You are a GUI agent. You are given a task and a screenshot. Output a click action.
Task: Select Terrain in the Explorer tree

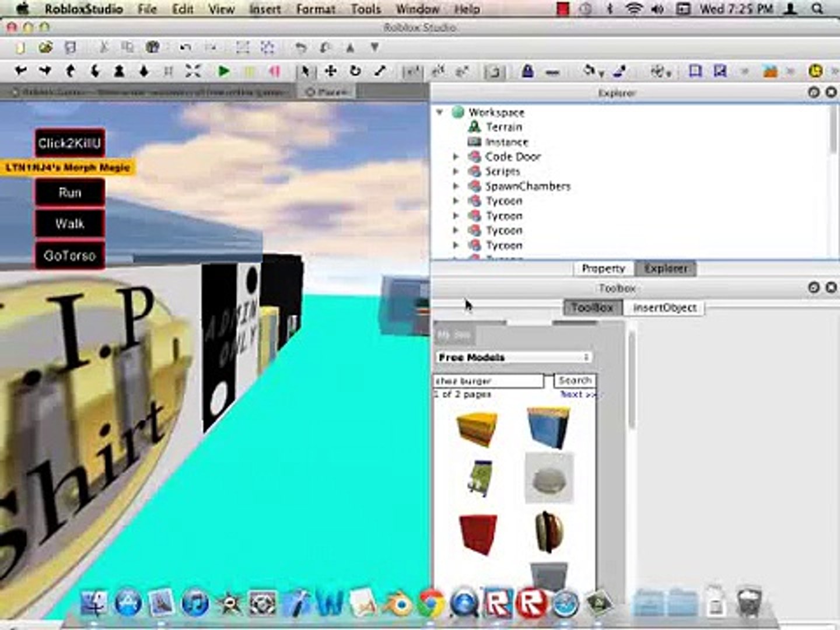point(504,127)
